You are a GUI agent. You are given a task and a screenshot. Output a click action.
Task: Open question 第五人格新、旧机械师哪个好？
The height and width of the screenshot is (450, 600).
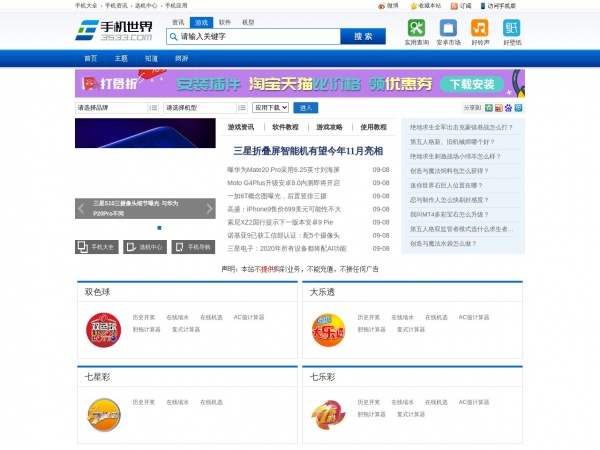452,142
